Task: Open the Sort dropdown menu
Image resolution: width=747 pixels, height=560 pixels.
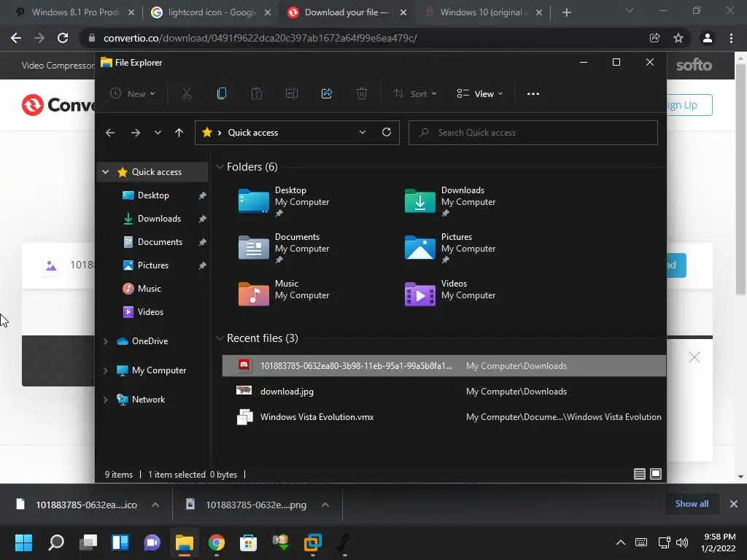Action: (414, 94)
